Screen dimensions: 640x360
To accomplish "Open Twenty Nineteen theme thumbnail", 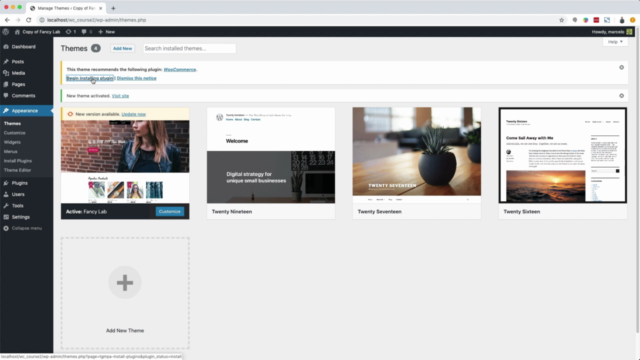I will coord(271,156).
